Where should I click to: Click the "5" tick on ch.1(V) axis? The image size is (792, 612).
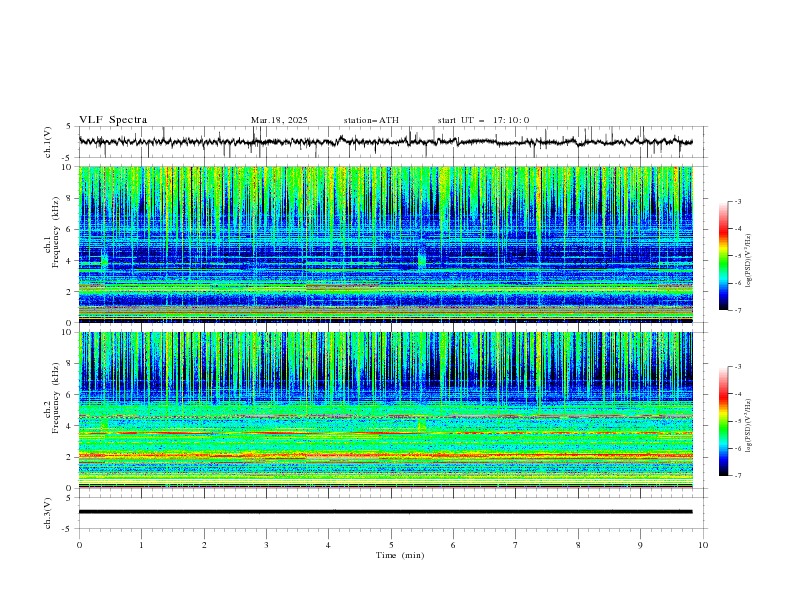69,127
